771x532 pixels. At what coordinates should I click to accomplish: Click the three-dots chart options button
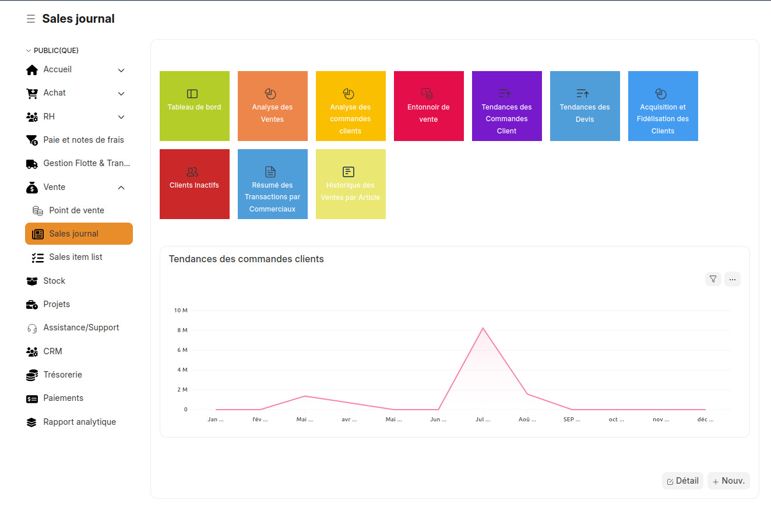pyautogui.click(x=732, y=279)
